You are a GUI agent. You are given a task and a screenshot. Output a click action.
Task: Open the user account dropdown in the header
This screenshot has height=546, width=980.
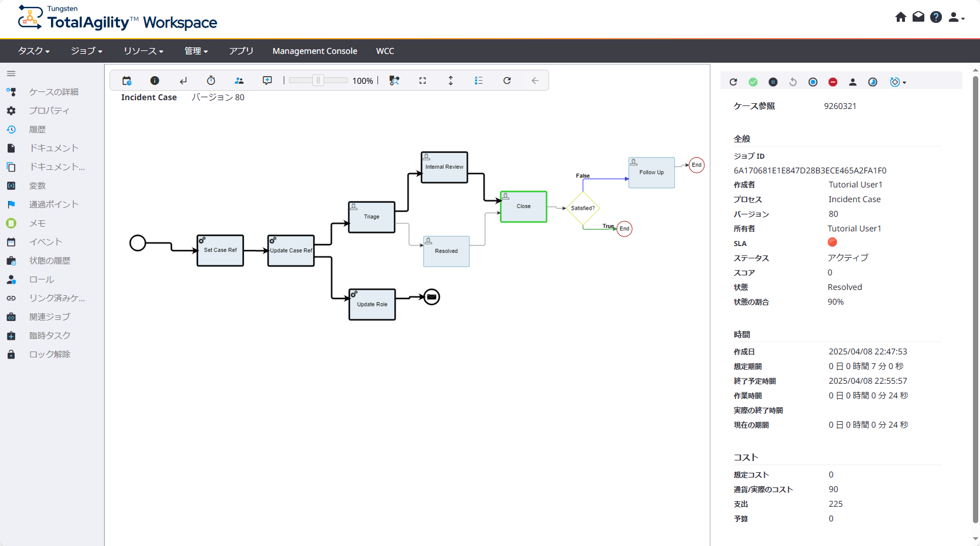956,18
